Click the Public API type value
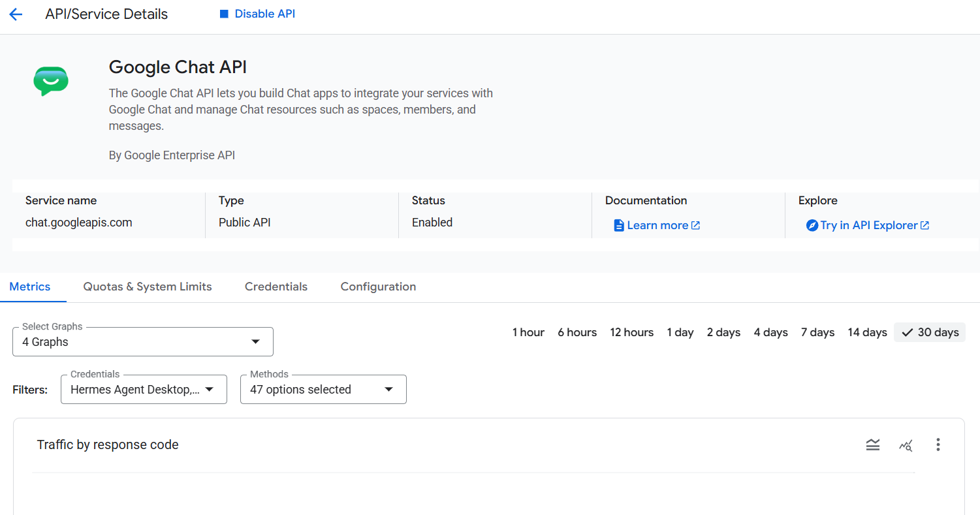This screenshot has width=980, height=515. (245, 223)
